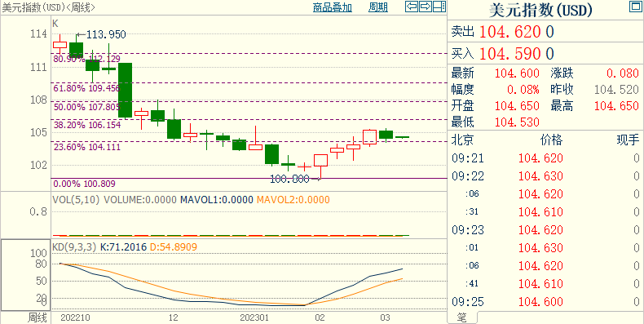
Task: Select the 笔 tab below the tick list
Action: 462,317
